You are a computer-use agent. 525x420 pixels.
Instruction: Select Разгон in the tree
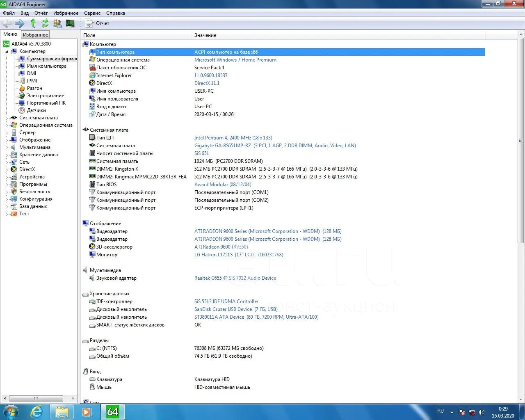[x=34, y=88]
